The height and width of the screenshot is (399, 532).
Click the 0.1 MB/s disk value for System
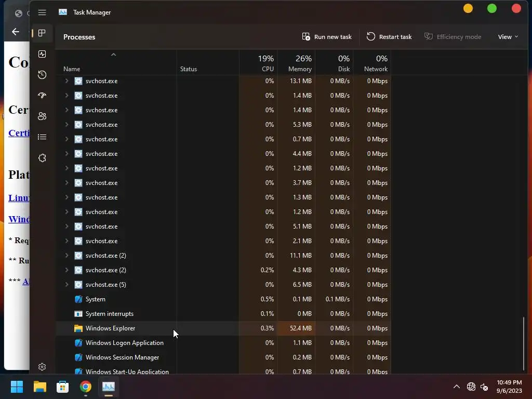tap(338, 299)
